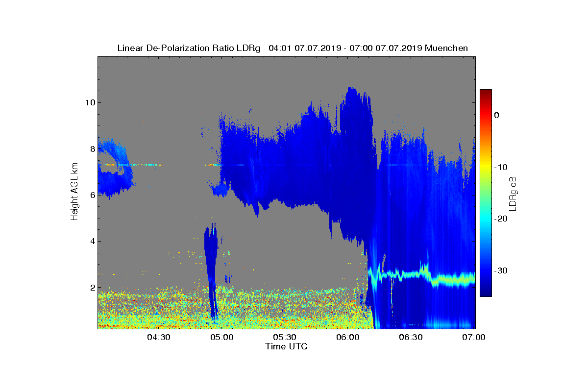Click the colorbar value 0

coord(496,115)
